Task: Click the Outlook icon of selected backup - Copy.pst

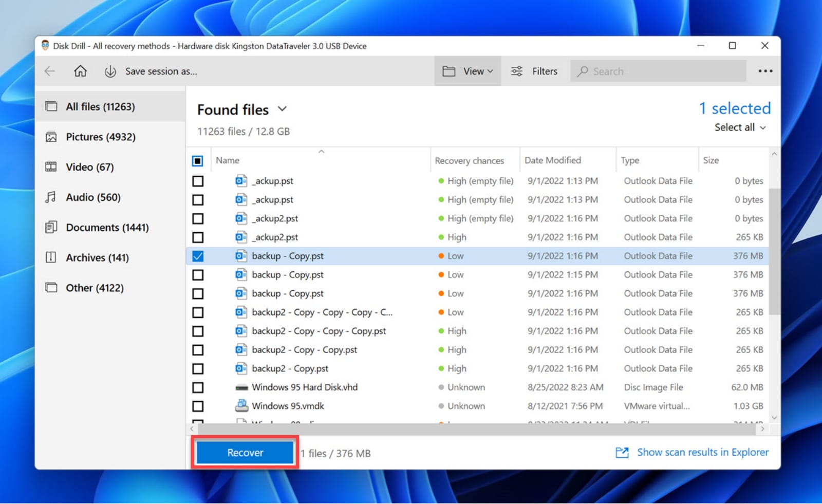Action: pos(241,256)
